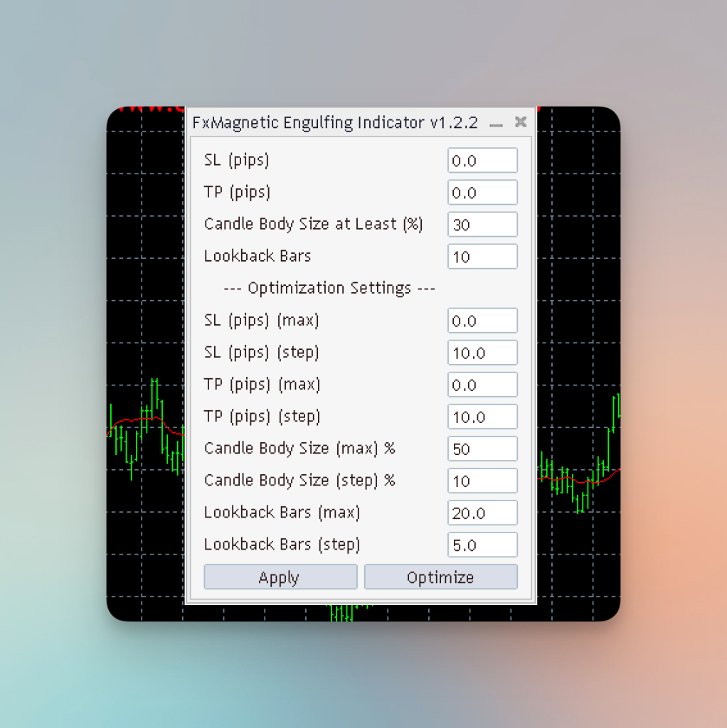
Task: Click the Lookback Bars label text
Action: [x=257, y=256]
